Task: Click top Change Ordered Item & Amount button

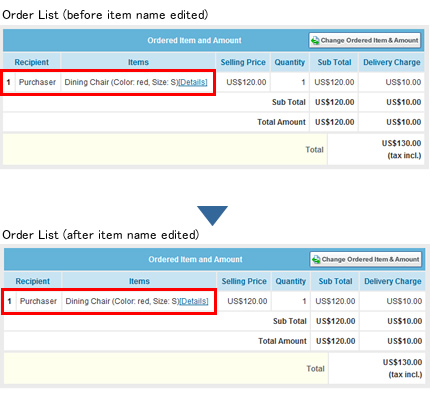Action: 365,40
